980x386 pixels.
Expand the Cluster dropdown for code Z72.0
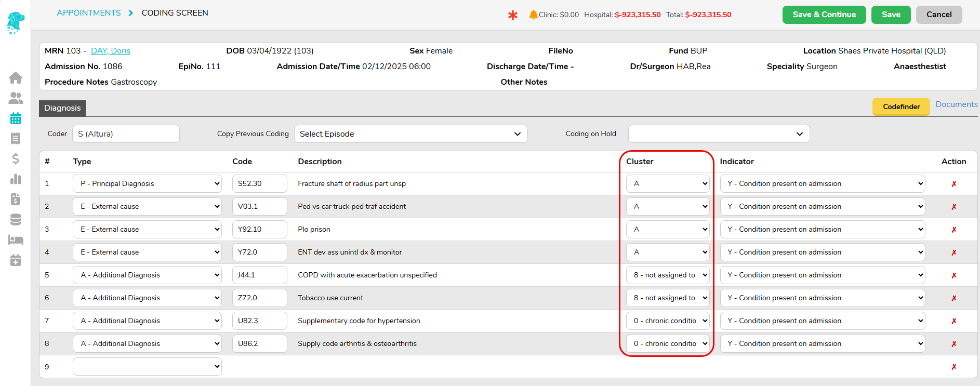668,298
